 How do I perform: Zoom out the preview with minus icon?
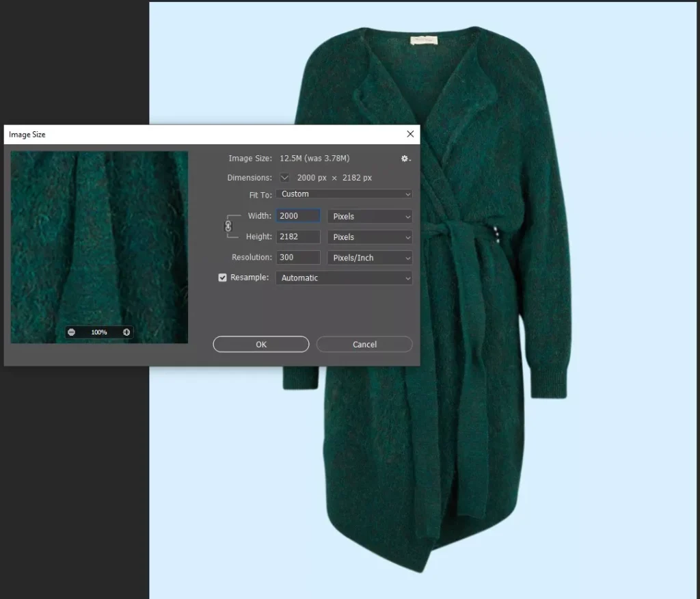point(72,332)
